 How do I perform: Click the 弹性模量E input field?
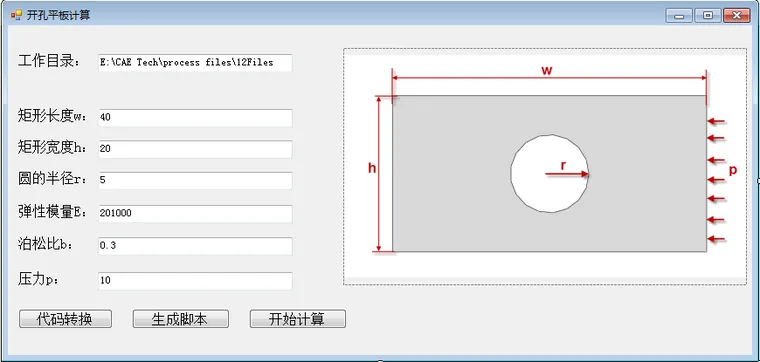pyautogui.click(x=195, y=213)
